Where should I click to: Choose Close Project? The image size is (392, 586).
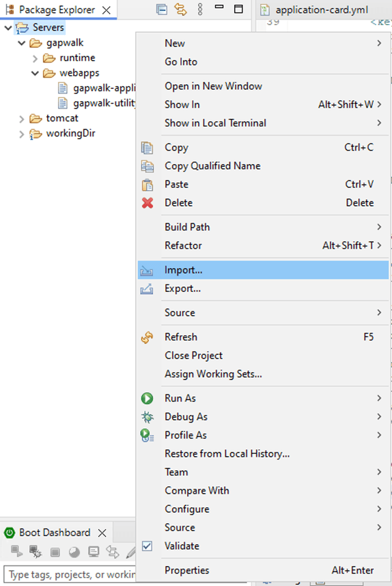pyautogui.click(x=263, y=356)
